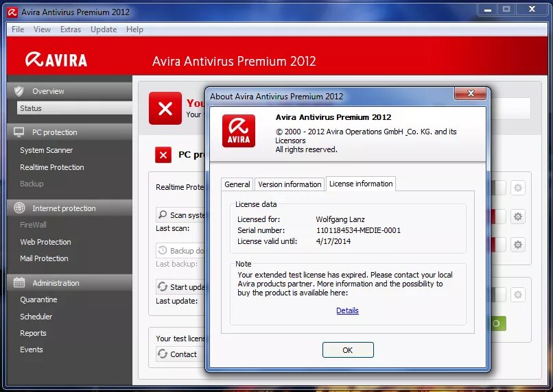
Task: Open Reports in the sidebar
Action: point(33,333)
